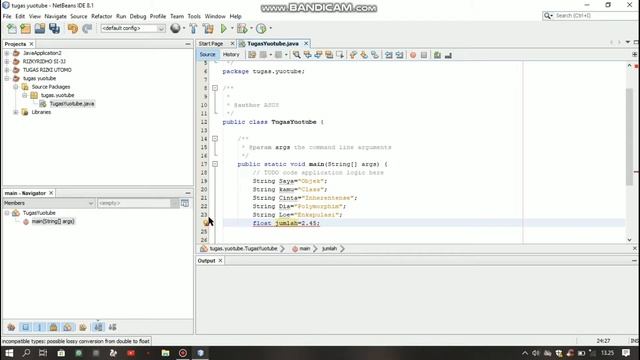Toggle Show Fields filter in Navigator
640x360 pixels.
25,327
